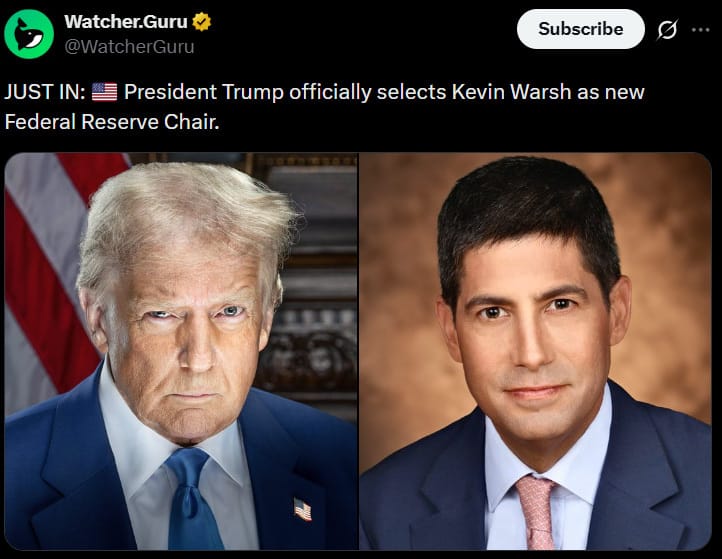Open the Watcher.Guru green whale avatar

[x=29, y=34]
